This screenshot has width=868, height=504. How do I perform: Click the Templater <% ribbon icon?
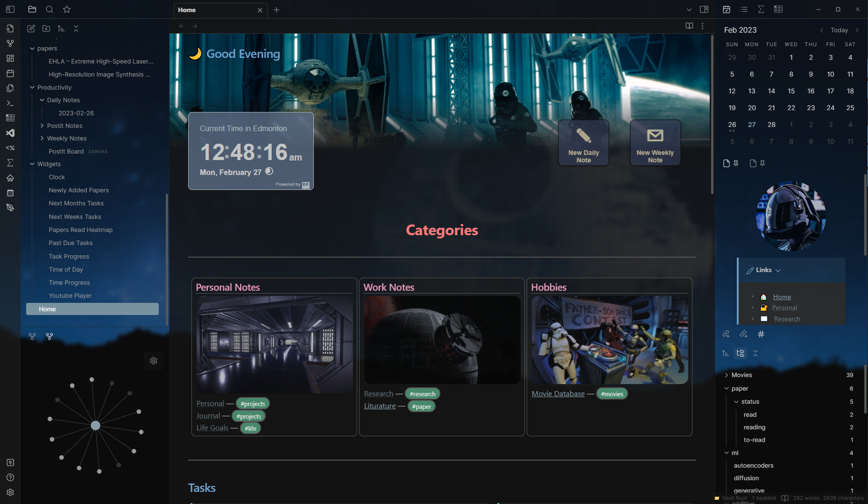click(x=10, y=148)
